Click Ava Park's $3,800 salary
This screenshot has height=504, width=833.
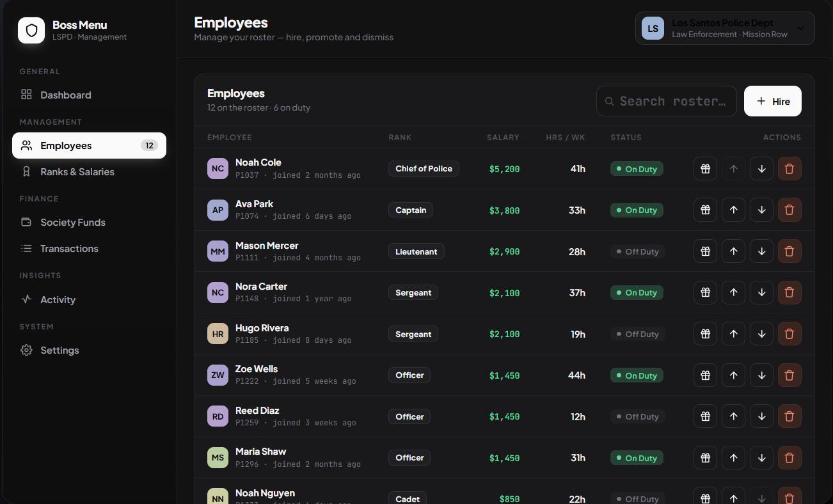click(x=504, y=210)
